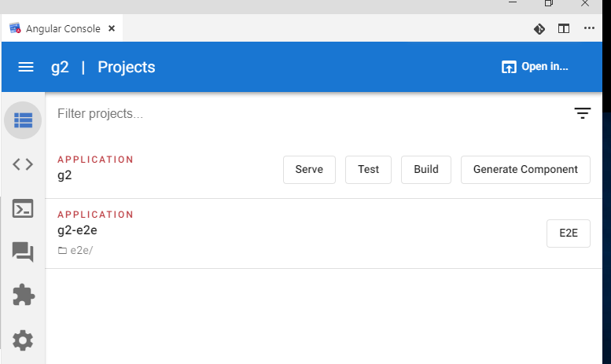Click the Angular Console tab icon
The height and width of the screenshot is (364, 611).
(x=15, y=28)
